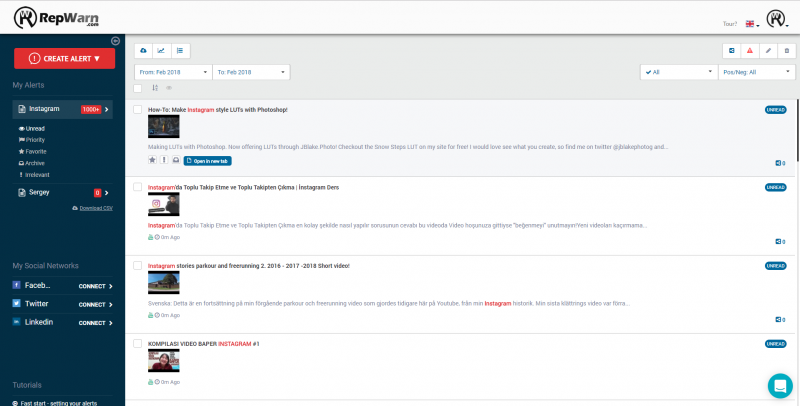Select the Archive filter in sidebar
This screenshot has height=406, width=800.
coord(31,163)
